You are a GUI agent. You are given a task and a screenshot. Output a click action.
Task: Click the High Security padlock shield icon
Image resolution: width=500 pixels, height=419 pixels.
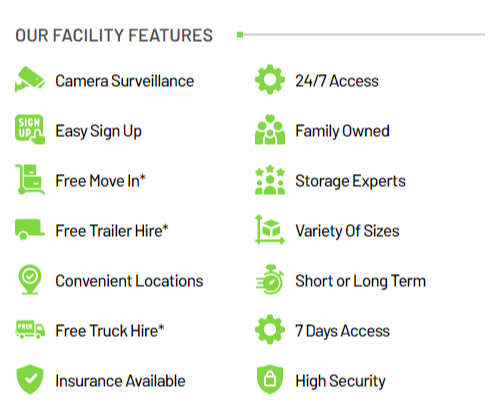270,379
